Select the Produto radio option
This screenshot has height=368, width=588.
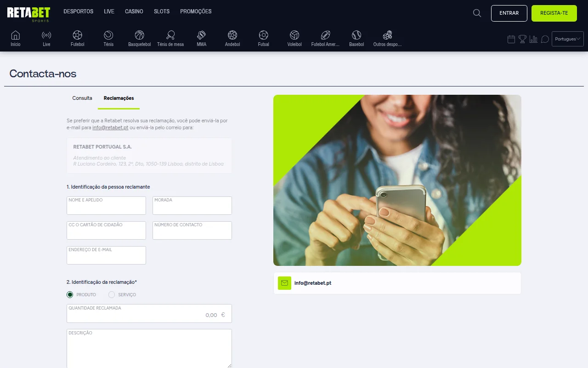[70, 294]
